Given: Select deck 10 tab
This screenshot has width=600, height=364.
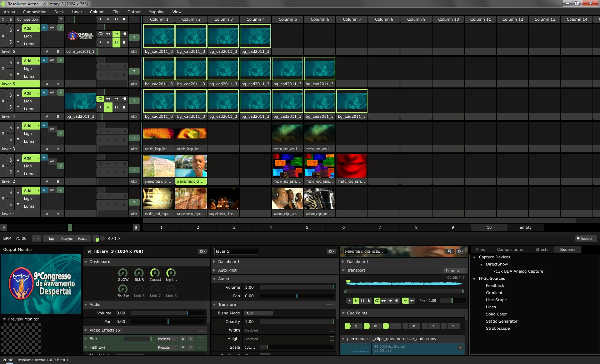Looking at the screenshot, I should coord(489,227).
